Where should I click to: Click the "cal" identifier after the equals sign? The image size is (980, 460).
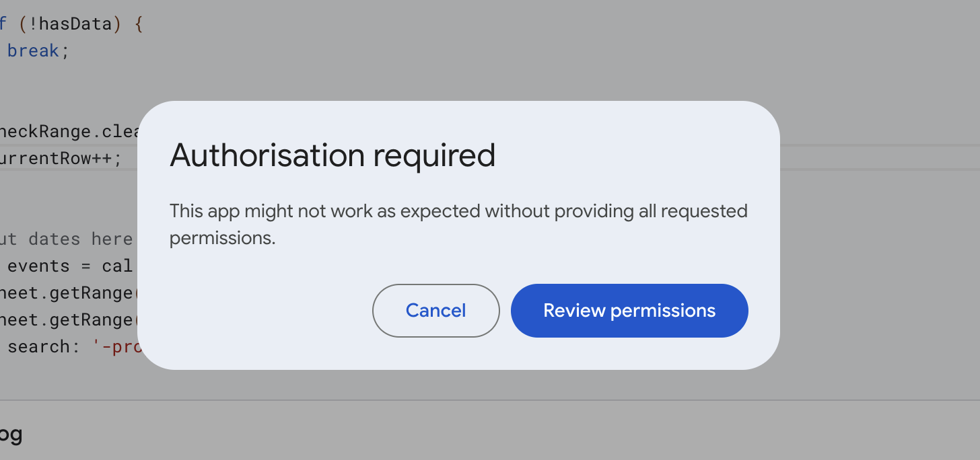117,266
